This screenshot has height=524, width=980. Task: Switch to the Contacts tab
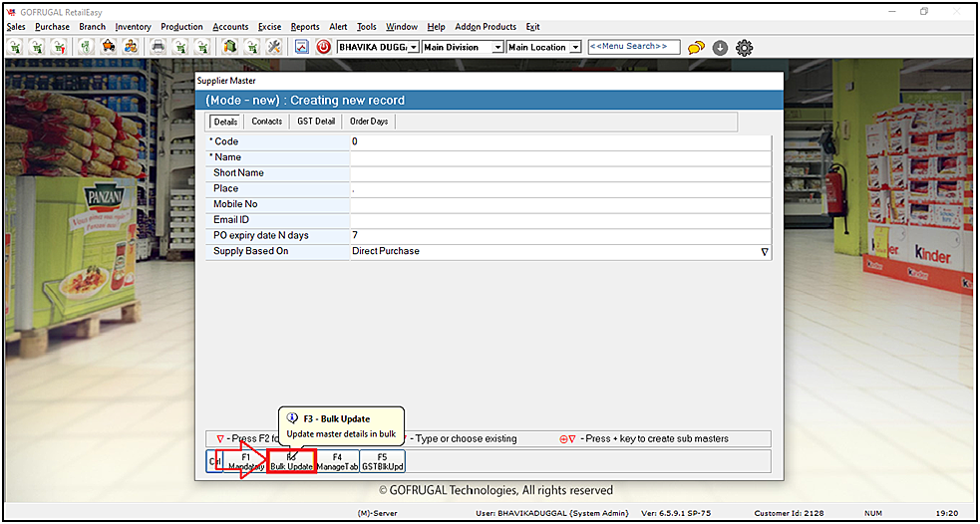[x=267, y=122]
